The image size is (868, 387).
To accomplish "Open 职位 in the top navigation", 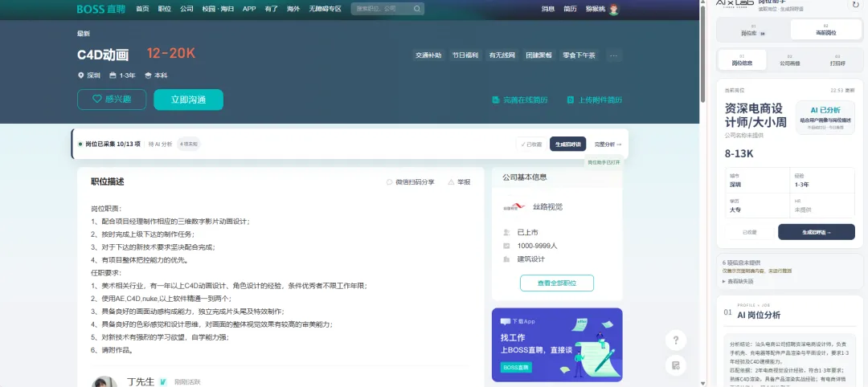I will pyautogui.click(x=165, y=9).
